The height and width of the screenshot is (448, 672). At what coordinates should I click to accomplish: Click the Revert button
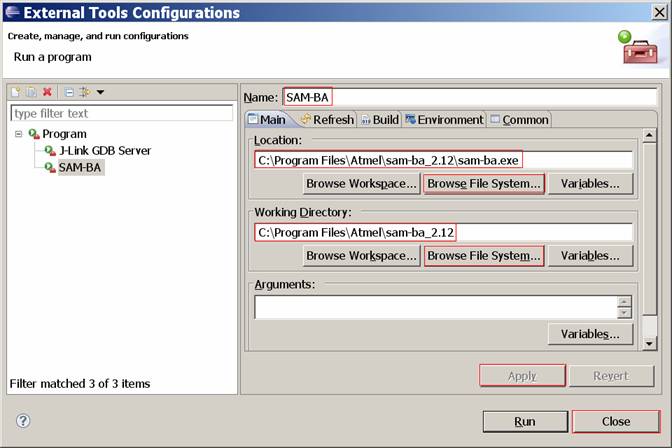(x=612, y=376)
